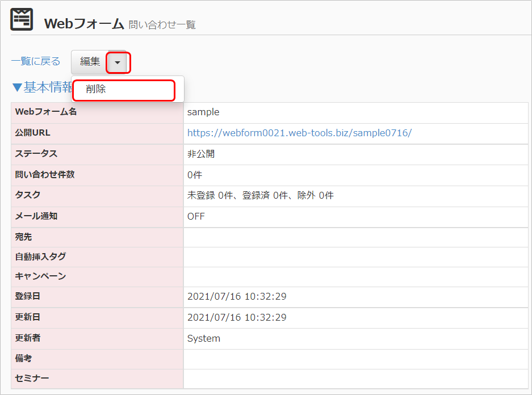The height and width of the screenshot is (395, 532).
Task: Click the メール通知 OFF value
Action: pyautogui.click(x=196, y=216)
